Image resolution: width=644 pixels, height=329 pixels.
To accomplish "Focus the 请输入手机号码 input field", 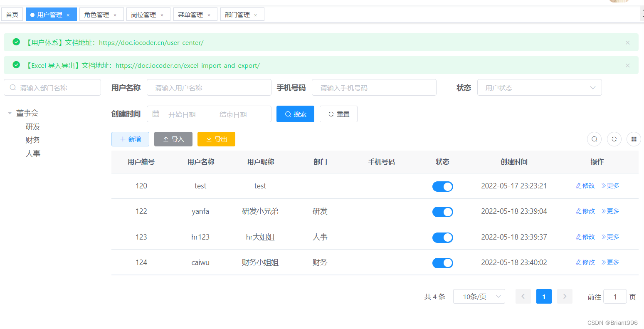I will [x=374, y=87].
